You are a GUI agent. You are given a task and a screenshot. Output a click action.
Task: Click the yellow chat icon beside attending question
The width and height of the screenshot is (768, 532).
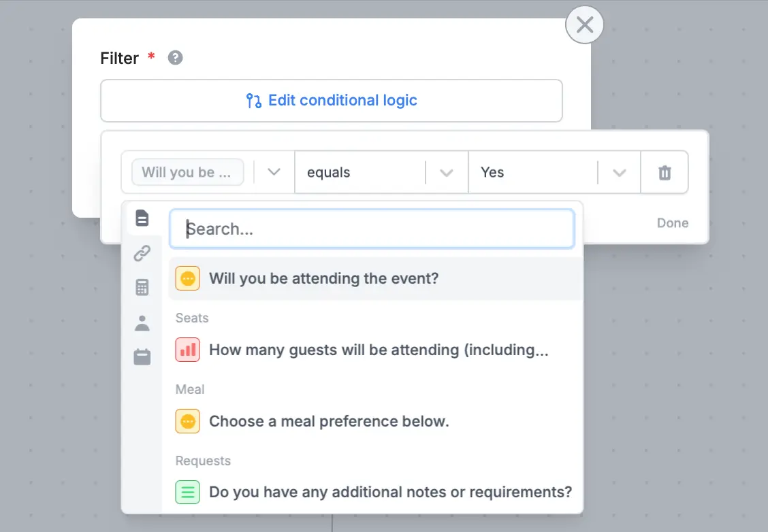pos(187,278)
